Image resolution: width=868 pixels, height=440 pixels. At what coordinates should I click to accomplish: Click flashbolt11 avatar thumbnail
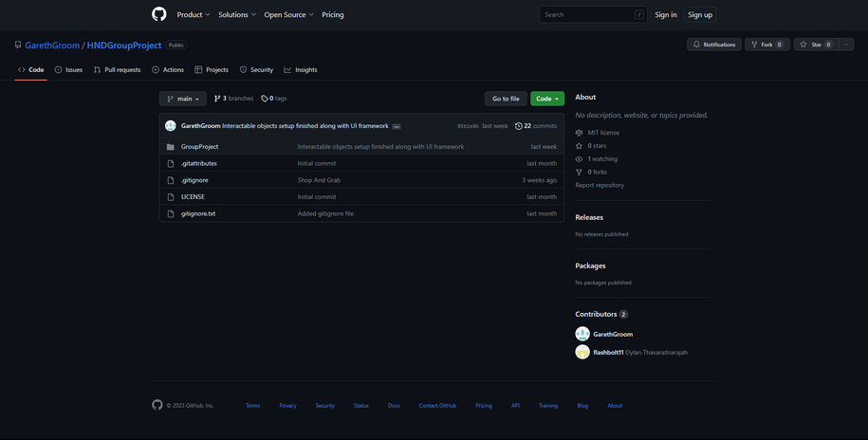click(x=582, y=352)
